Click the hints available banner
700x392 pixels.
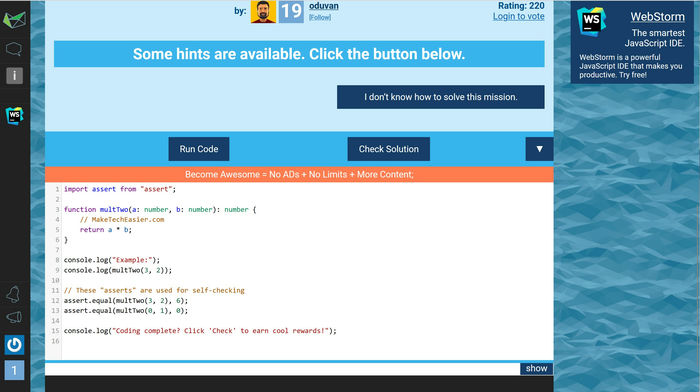[x=299, y=54]
